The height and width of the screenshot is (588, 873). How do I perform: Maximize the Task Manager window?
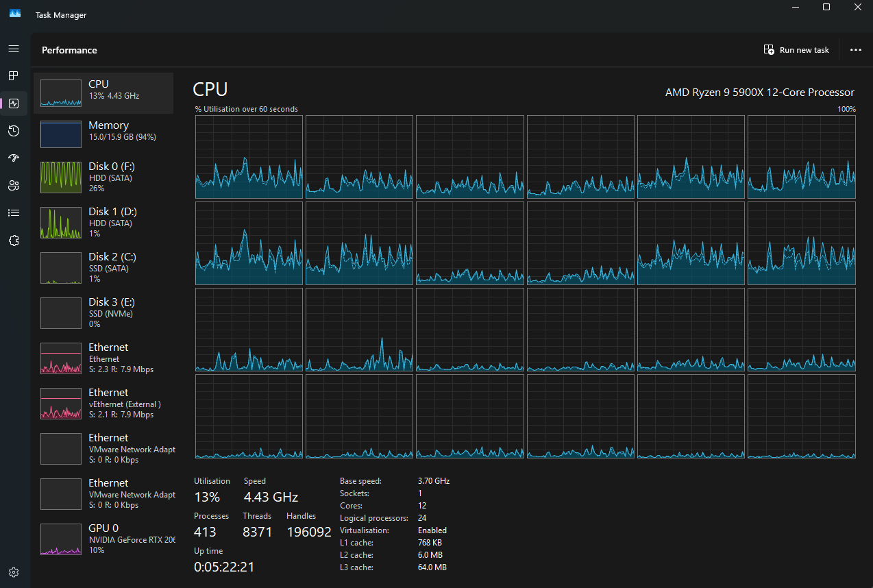826,7
